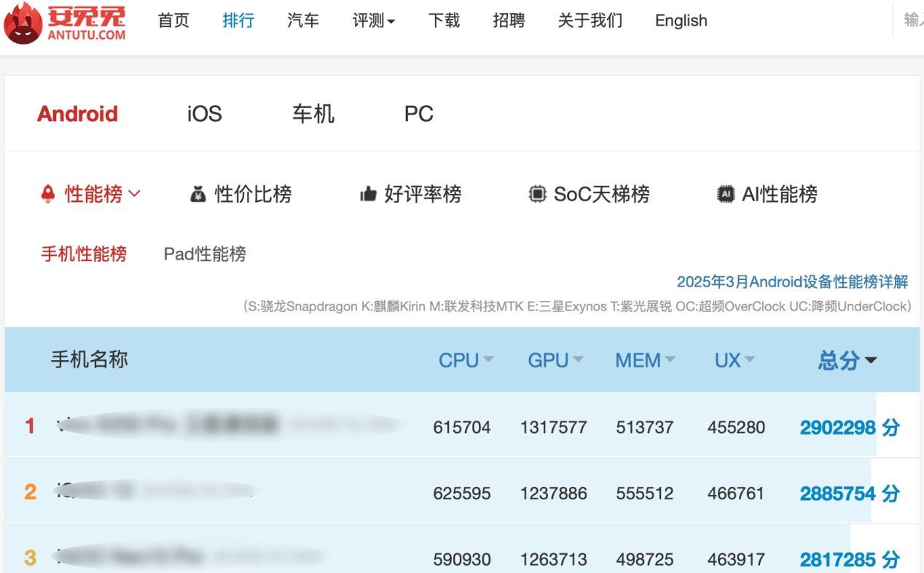
Task: Click the total score 2817285 分
Action: click(x=850, y=560)
